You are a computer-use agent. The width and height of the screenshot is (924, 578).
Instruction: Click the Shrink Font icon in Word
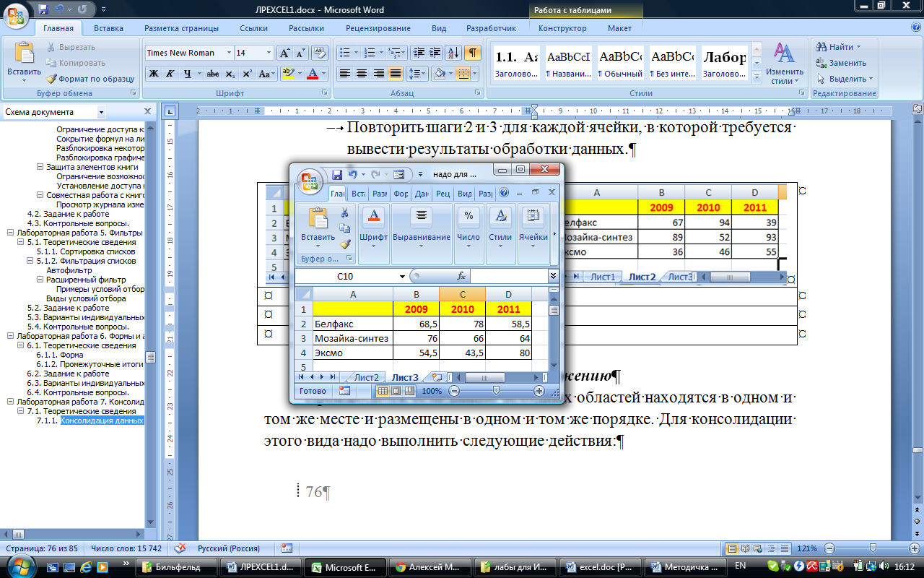[300, 53]
